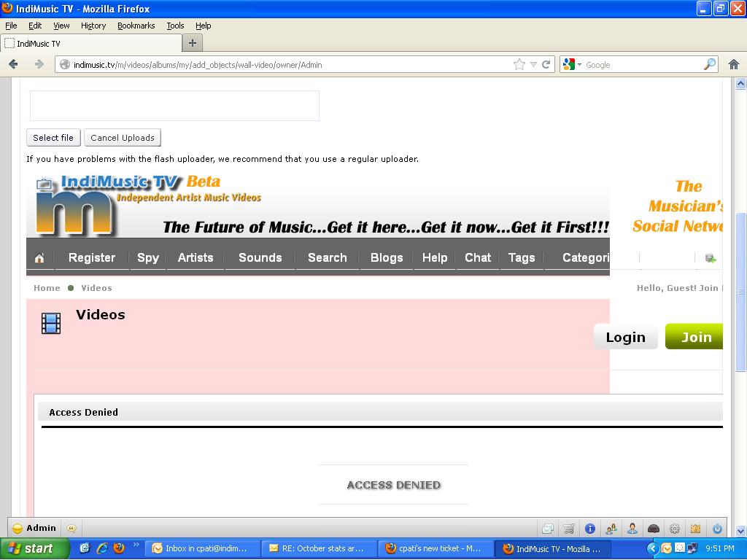Bookmark this page with the star icon
Image resolution: width=747 pixels, height=560 pixels.
(x=519, y=64)
